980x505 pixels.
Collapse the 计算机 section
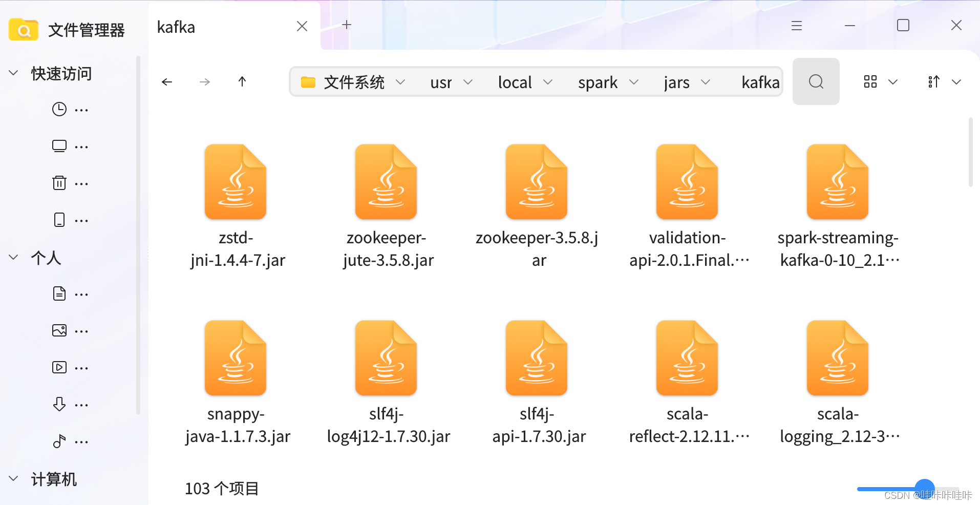14,479
